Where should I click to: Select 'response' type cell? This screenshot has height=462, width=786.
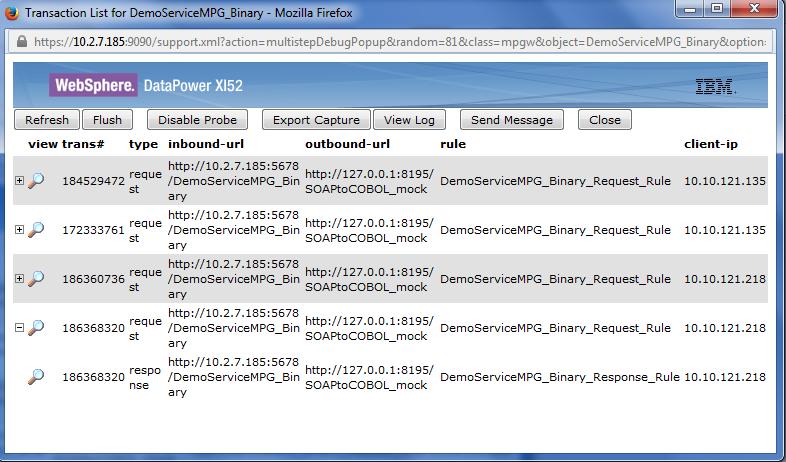click(x=145, y=377)
